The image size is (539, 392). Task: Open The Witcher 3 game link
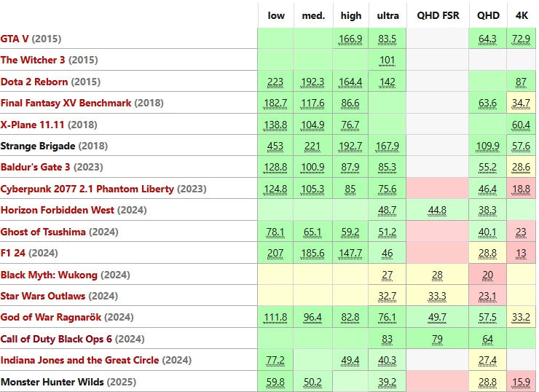(x=33, y=60)
